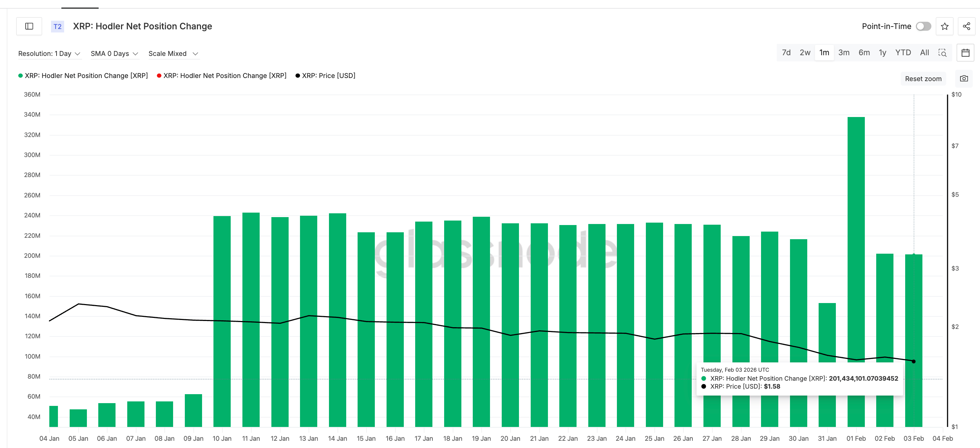Open the calendar date picker icon
This screenshot has height=448, width=980.
(965, 52)
